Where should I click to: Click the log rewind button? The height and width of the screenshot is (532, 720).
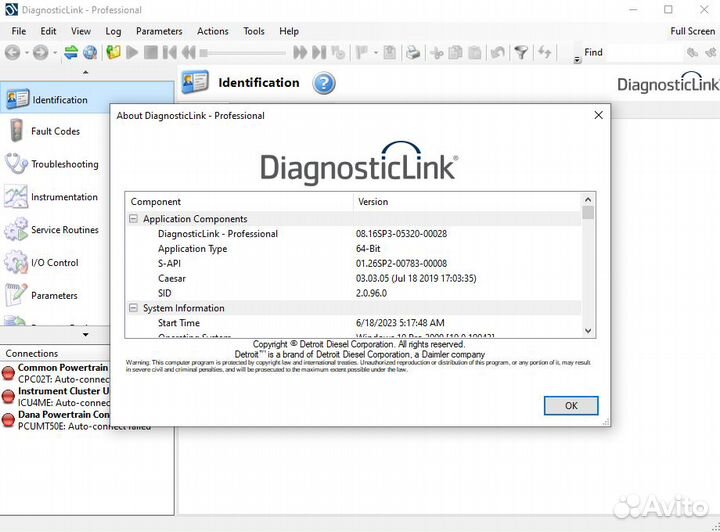click(188, 52)
